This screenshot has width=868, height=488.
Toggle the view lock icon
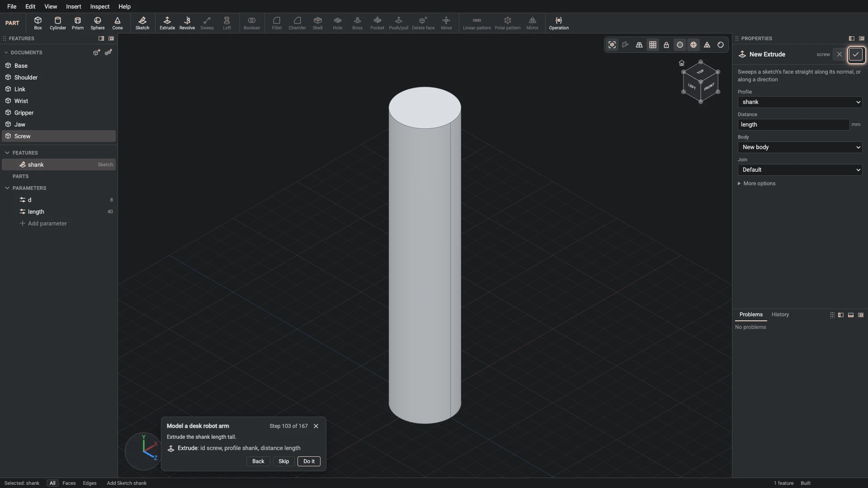pos(666,45)
